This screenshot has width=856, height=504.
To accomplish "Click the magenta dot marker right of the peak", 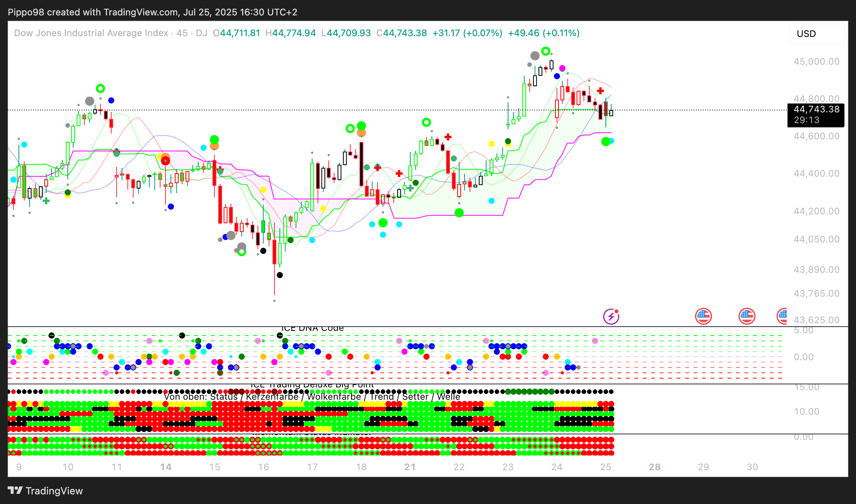I will pos(562,68).
